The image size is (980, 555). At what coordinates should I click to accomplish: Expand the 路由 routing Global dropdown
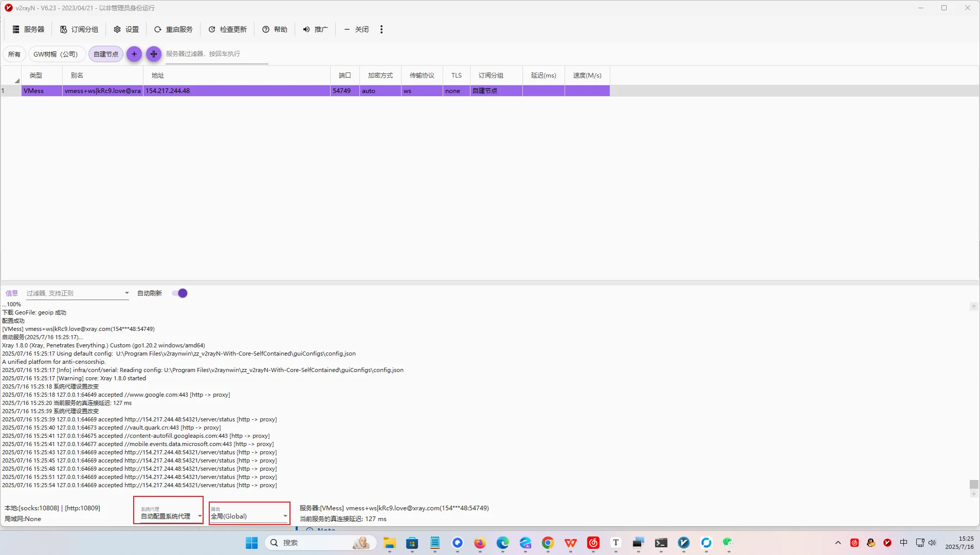[x=285, y=516]
